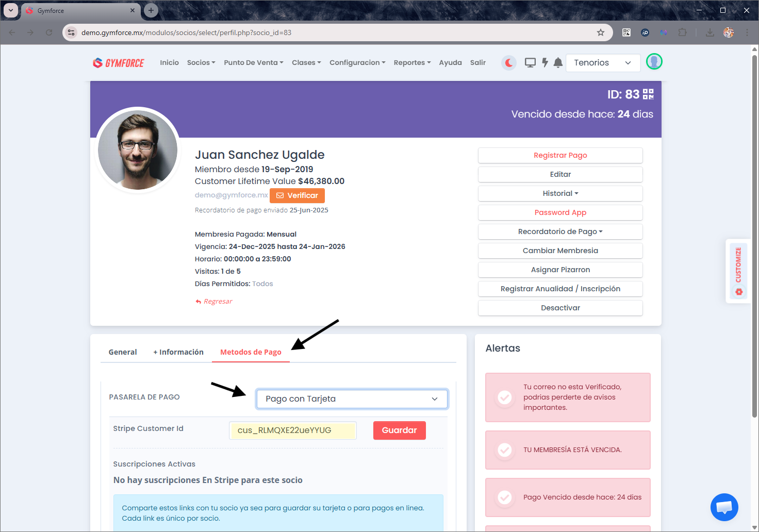Expand the Recordatorio de Pago dropdown
The height and width of the screenshot is (532, 759).
pyautogui.click(x=560, y=231)
